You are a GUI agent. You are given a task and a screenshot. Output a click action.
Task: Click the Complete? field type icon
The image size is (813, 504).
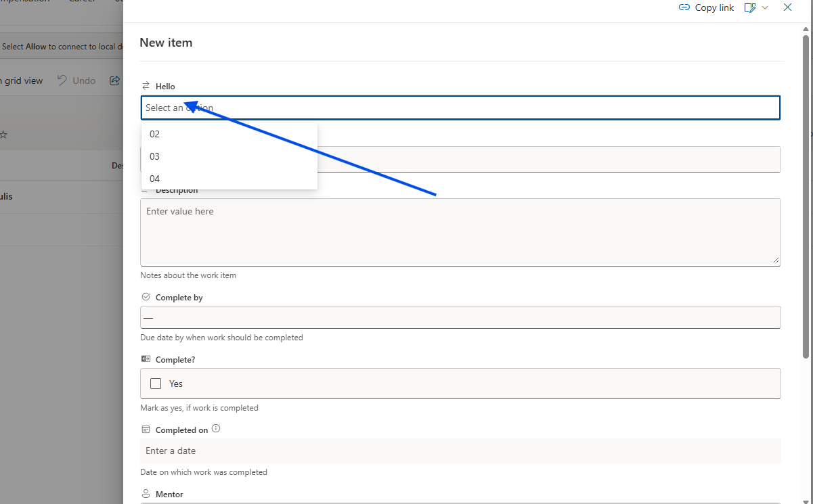pos(146,359)
